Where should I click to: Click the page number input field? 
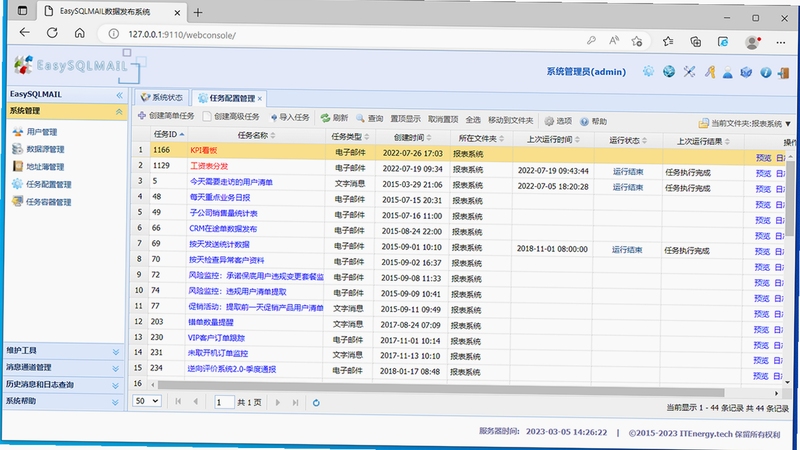[x=224, y=402]
